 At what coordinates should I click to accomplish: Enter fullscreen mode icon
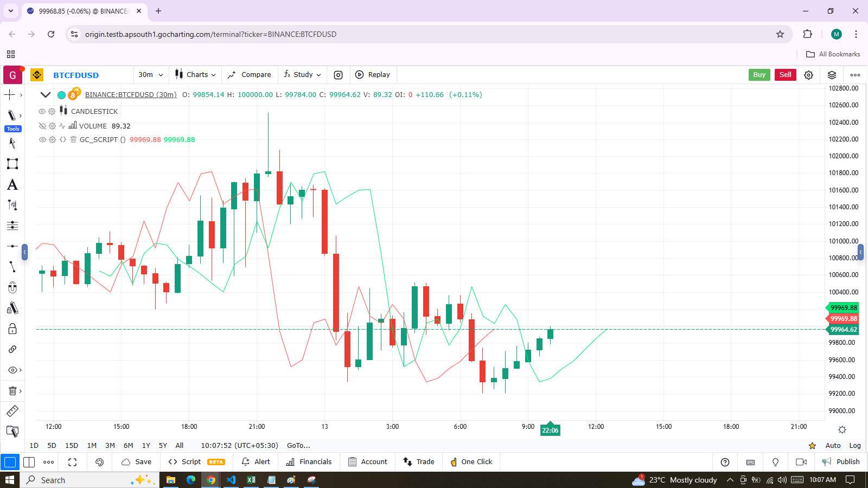72,462
